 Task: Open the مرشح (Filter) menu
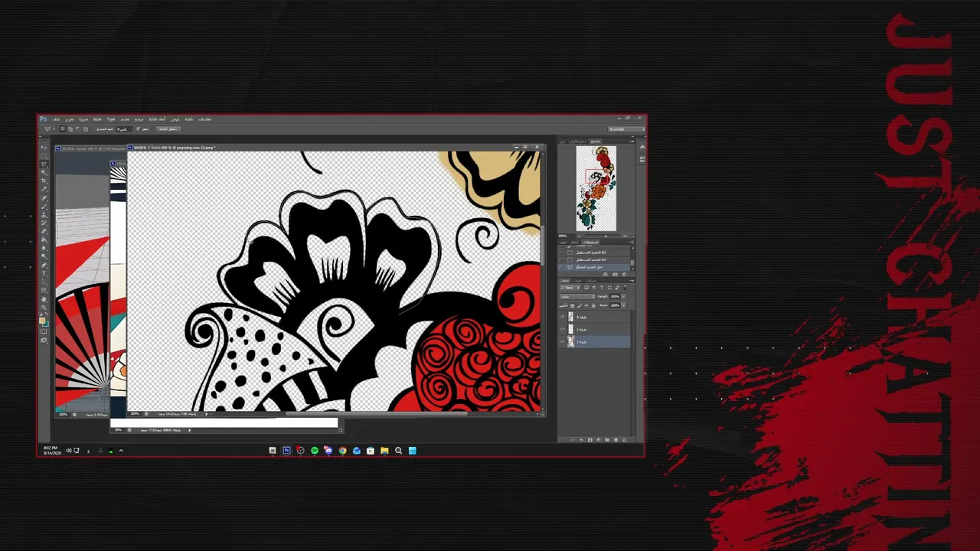tap(139, 119)
